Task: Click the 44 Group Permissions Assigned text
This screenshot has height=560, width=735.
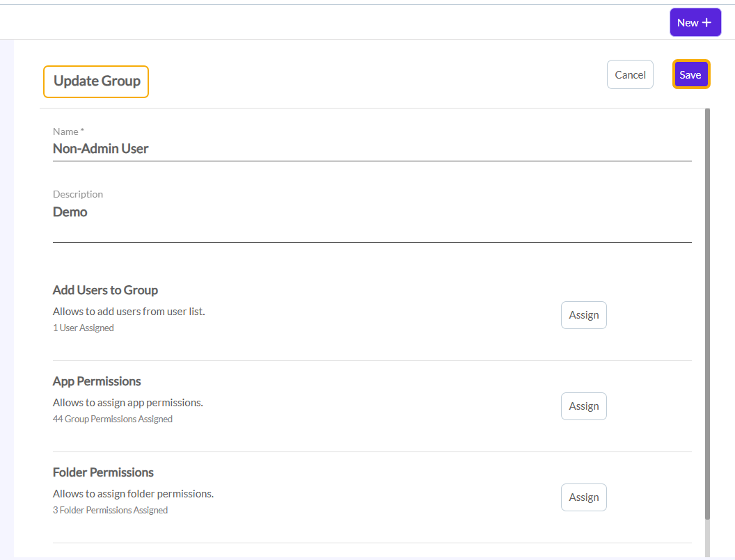Action: 113,419
